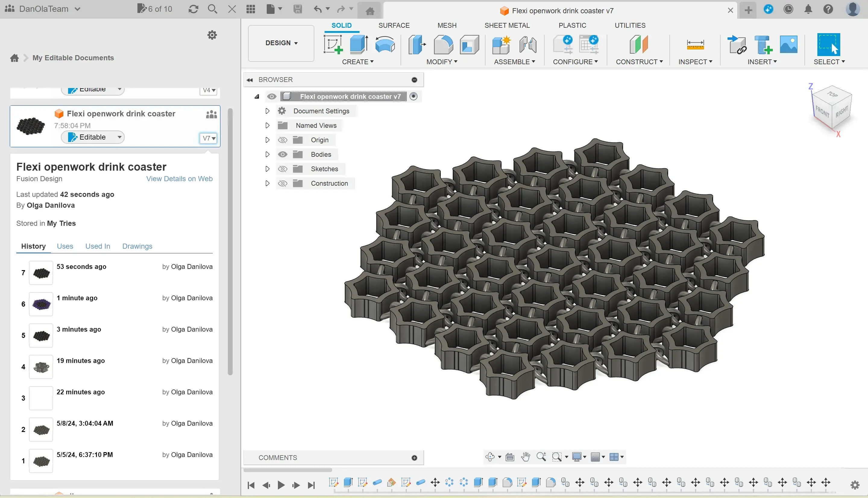The width and height of the screenshot is (868, 498).
Task: Show the Origin folder
Action: point(282,140)
